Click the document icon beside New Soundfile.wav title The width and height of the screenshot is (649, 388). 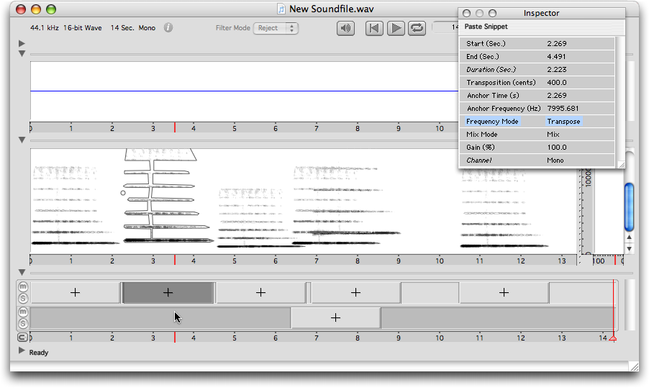[281, 9]
